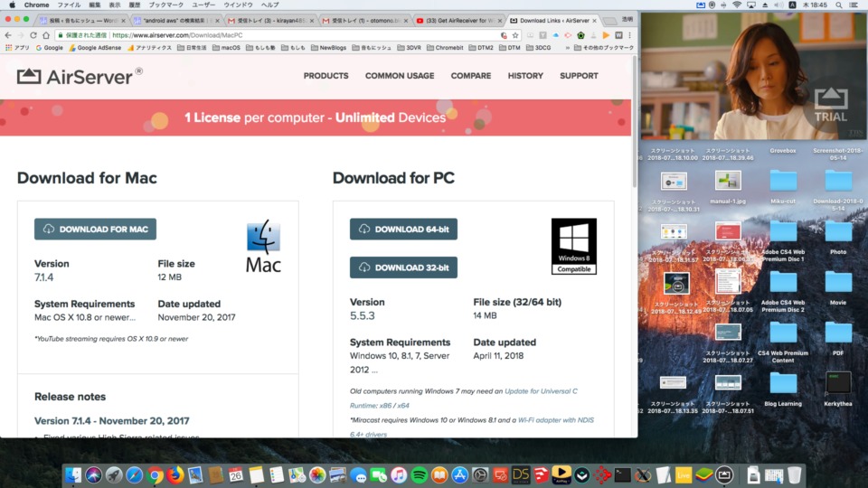Open the DTM2 bookmarks folder
This screenshot has height=488, width=868.
click(481, 48)
